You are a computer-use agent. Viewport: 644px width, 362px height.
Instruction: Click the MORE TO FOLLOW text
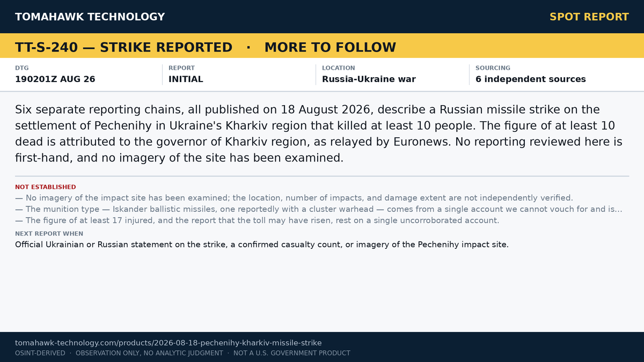point(330,47)
